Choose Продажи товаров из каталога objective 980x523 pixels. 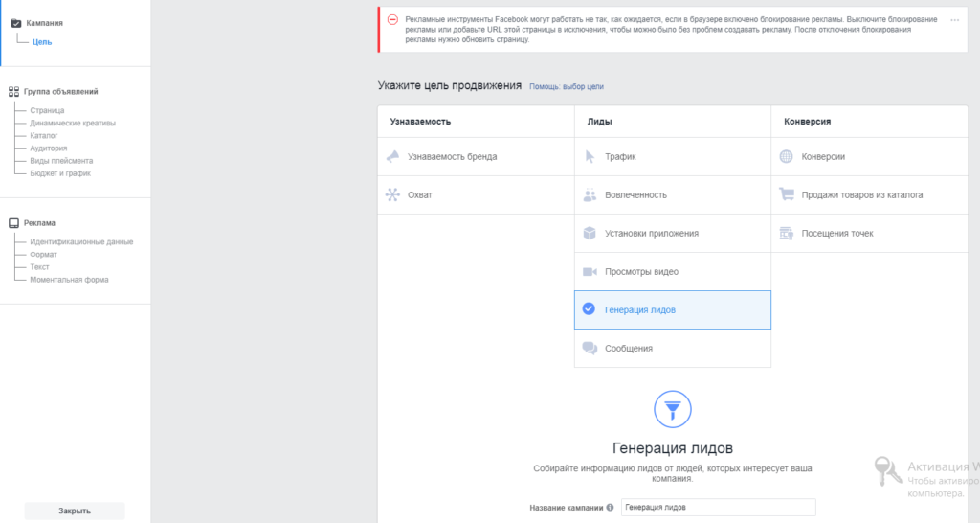(x=869, y=194)
